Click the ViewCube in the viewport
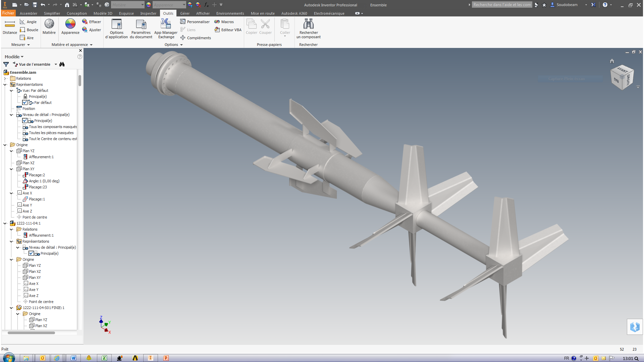 click(622, 77)
